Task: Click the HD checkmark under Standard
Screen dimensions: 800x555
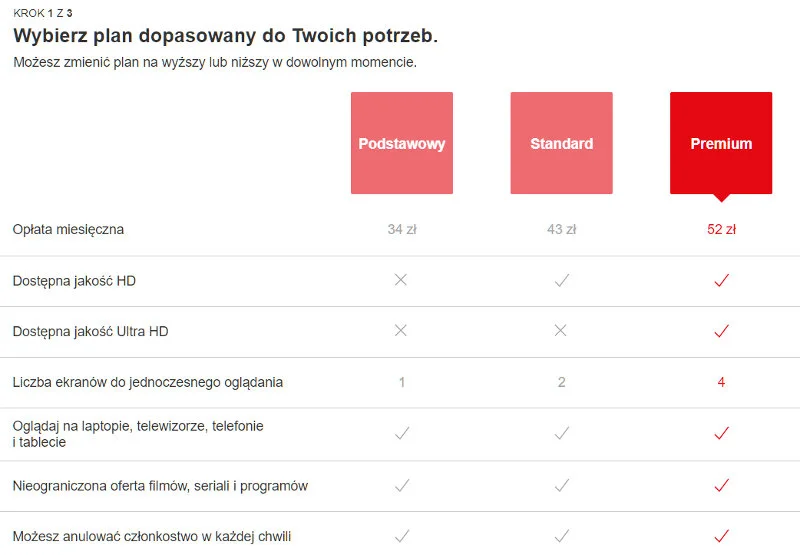Action: (561, 281)
